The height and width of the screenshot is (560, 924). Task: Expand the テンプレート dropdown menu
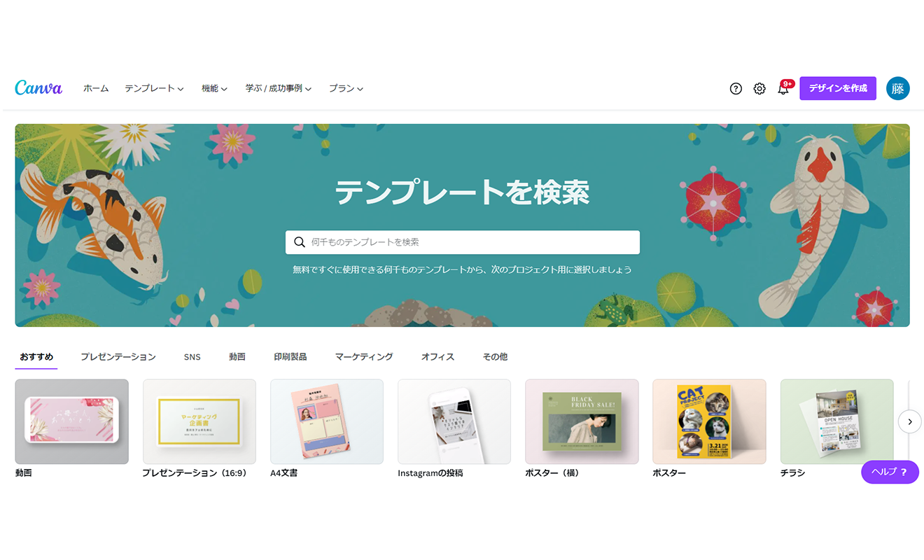[154, 89]
